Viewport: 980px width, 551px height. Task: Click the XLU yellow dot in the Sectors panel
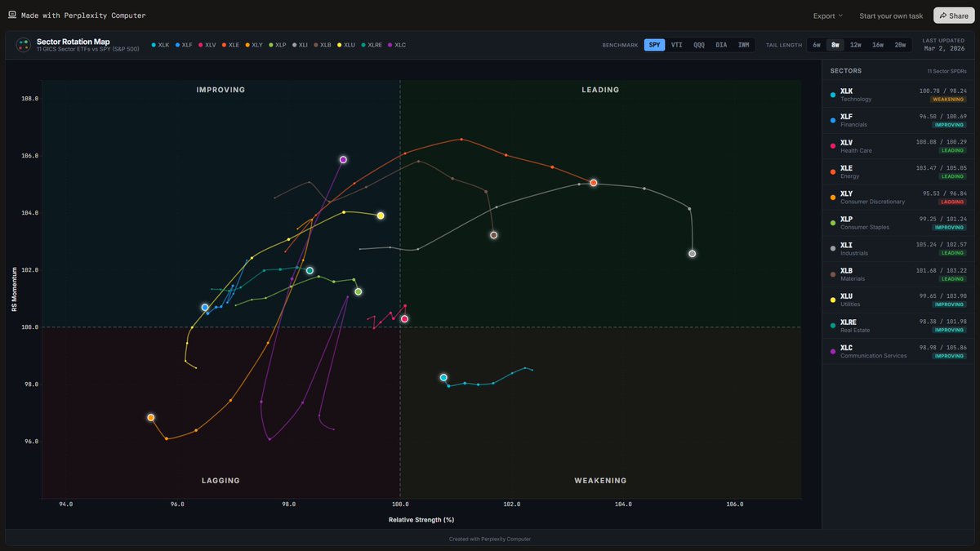click(832, 300)
